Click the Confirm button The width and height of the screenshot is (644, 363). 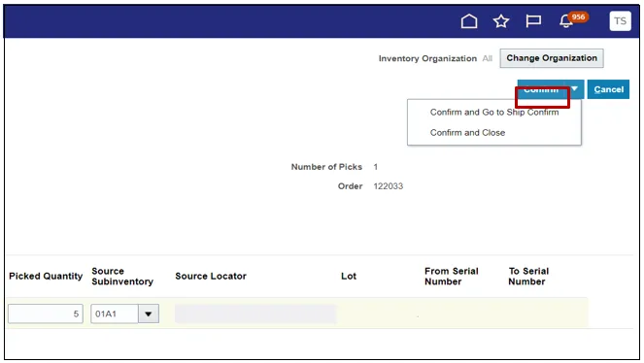pos(541,89)
